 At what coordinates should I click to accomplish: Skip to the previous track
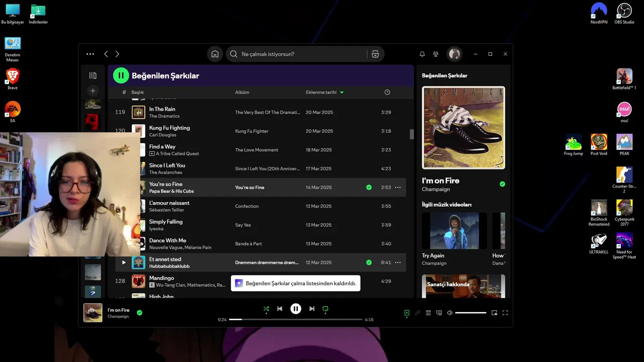click(x=280, y=309)
